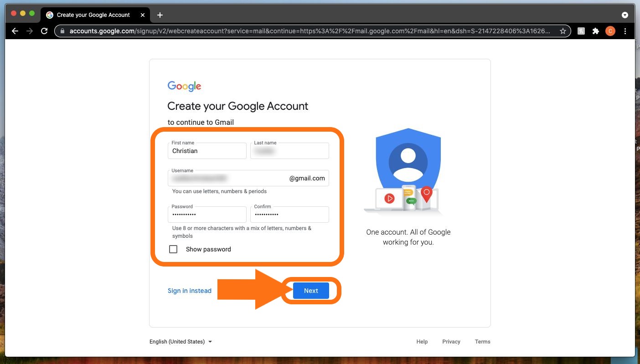Click the Google logo above the heading
Viewport: 640px width, 364px height.
click(184, 86)
